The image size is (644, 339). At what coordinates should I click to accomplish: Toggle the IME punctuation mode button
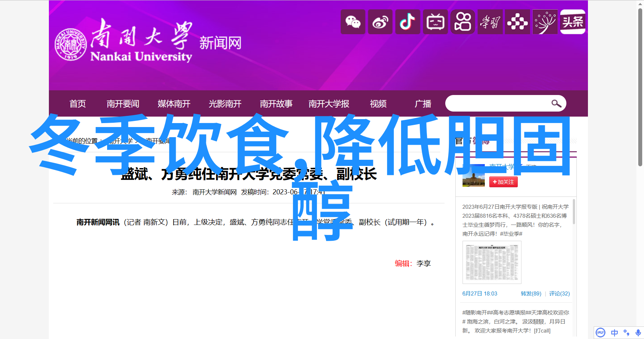tap(626, 333)
